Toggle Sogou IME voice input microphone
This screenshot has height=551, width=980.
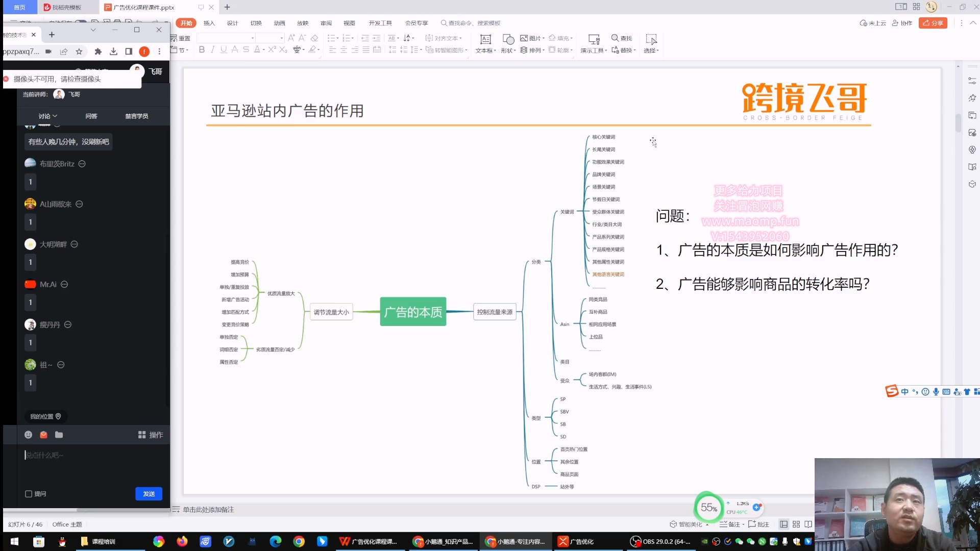pyautogui.click(x=936, y=392)
